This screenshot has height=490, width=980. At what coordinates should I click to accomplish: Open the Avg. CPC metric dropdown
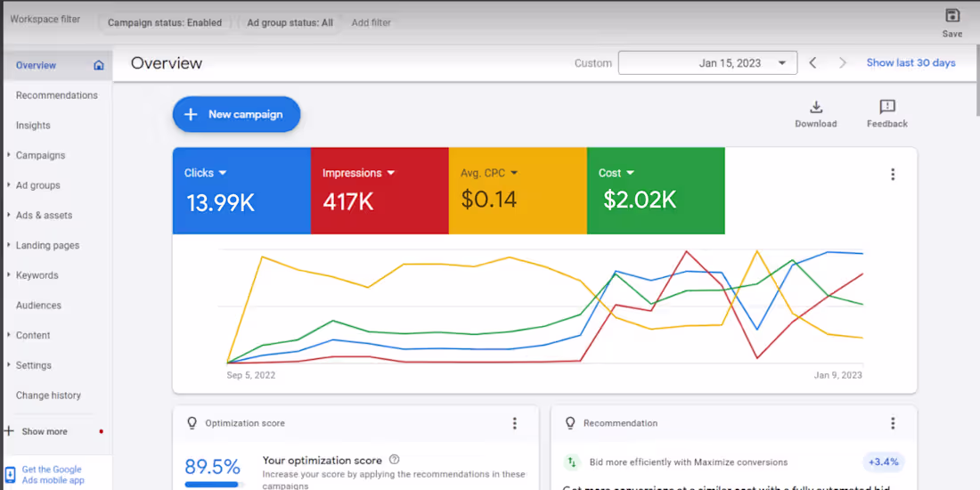click(514, 173)
